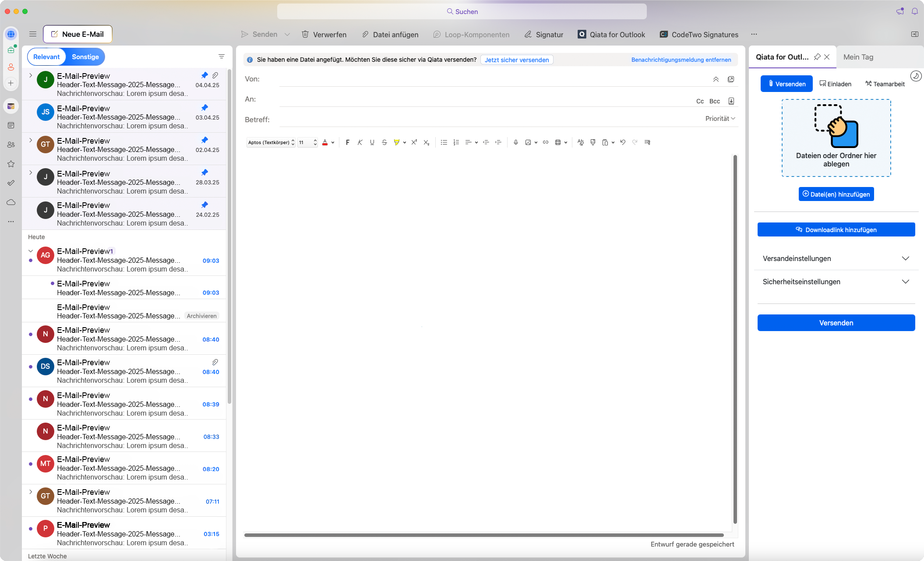Apply strikethrough formatting
The width and height of the screenshot is (924, 561).
point(384,142)
